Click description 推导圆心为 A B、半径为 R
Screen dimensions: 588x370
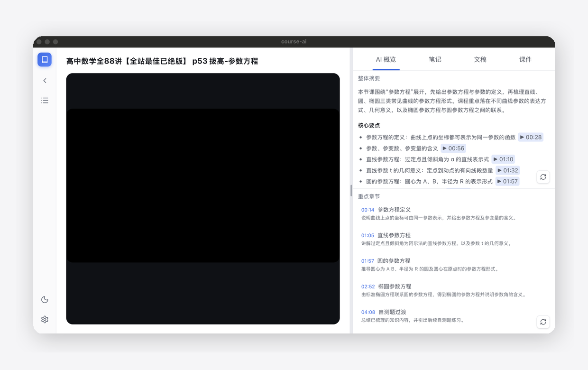(x=430, y=269)
